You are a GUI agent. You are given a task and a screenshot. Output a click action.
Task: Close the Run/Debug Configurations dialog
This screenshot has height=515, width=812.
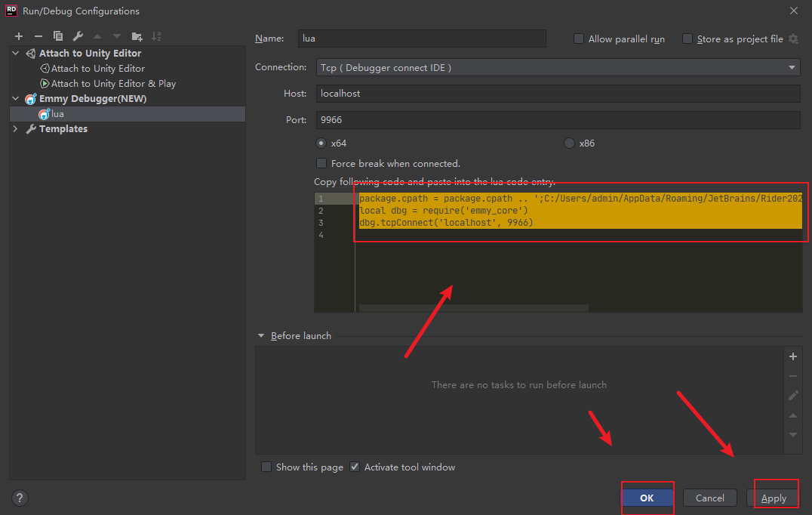click(x=793, y=11)
